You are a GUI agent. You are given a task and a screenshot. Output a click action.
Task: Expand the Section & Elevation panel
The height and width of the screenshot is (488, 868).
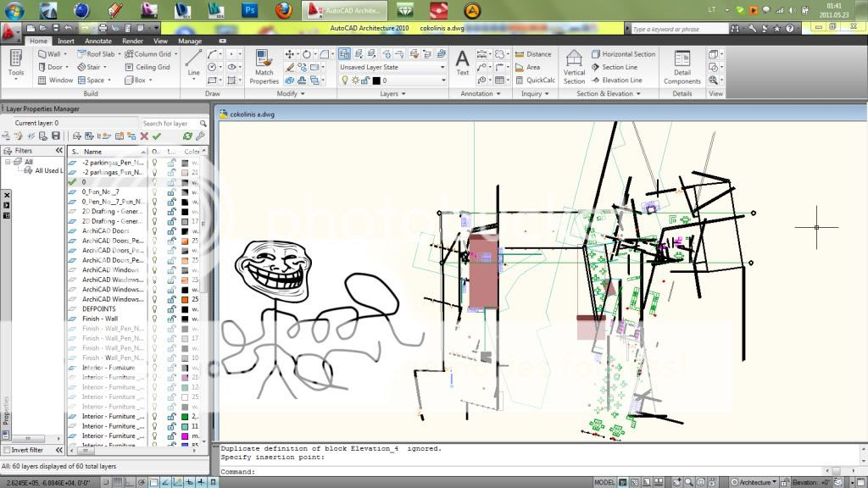[x=609, y=93]
